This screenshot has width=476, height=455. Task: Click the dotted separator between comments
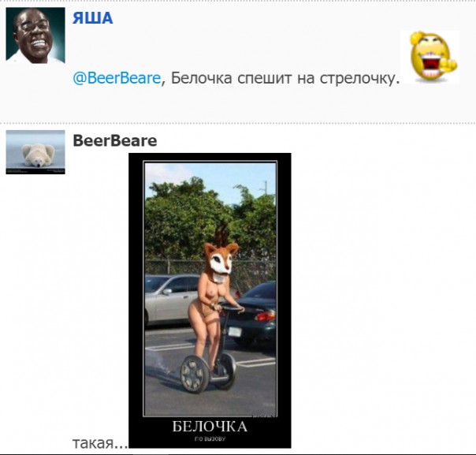tap(238, 123)
